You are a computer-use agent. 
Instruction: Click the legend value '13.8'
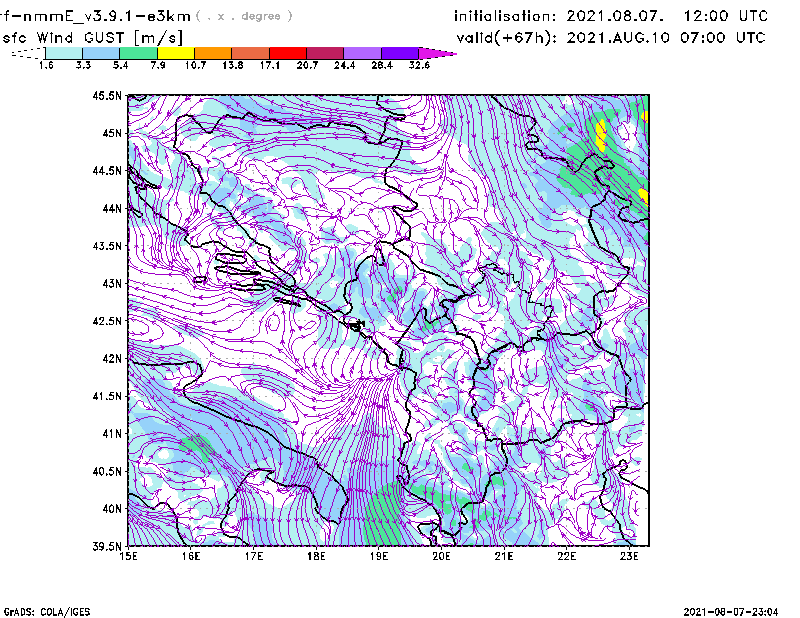(x=233, y=65)
